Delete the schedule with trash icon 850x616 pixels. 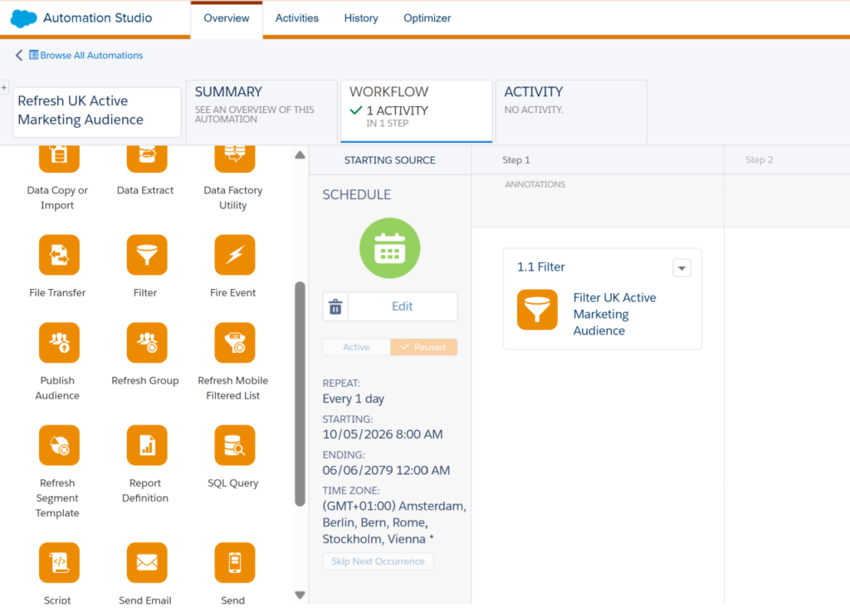point(335,306)
